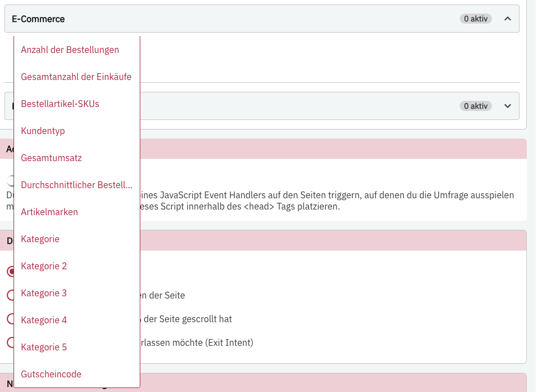Expand the collapsed section below E-Commerce
The image size is (537, 392).
click(507, 106)
